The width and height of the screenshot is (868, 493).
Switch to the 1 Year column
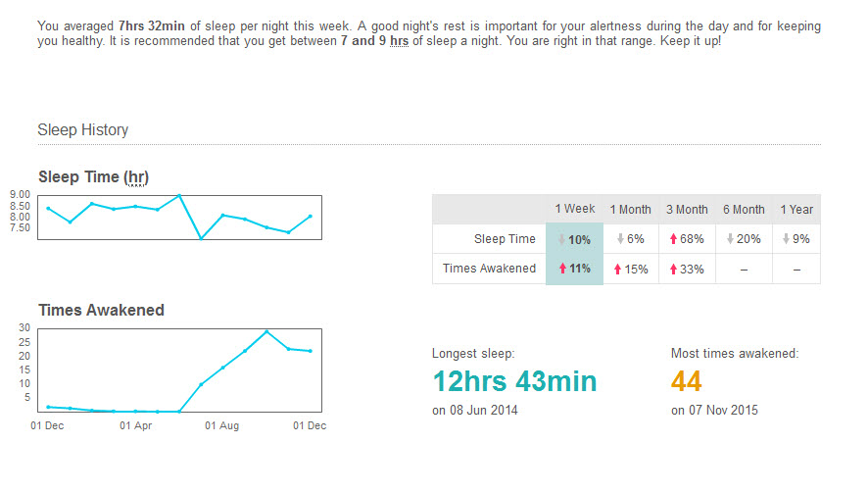click(796, 210)
